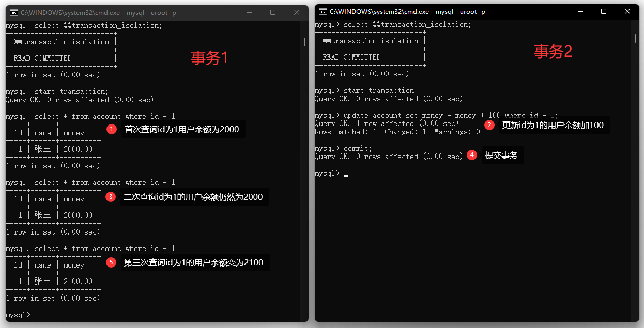Image resolution: width=644 pixels, height=328 pixels.
Task: Click red step marker number 5
Action: click(x=111, y=262)
